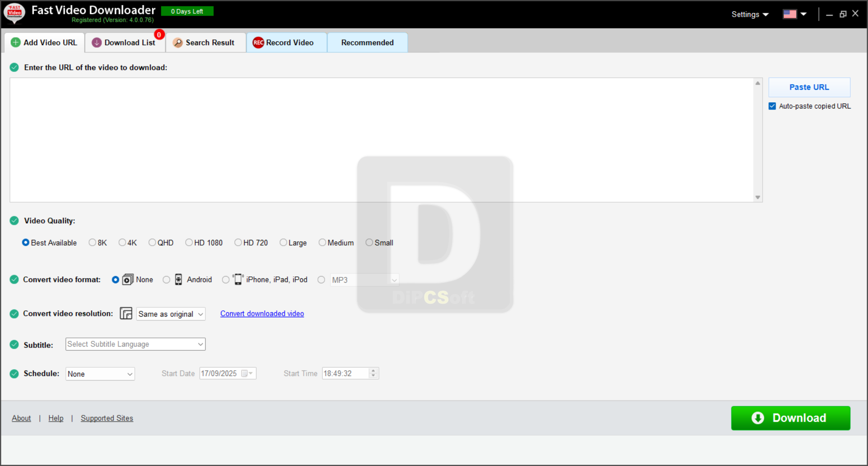Click the magnifier icon on Search Result tab

click(178, 43)
